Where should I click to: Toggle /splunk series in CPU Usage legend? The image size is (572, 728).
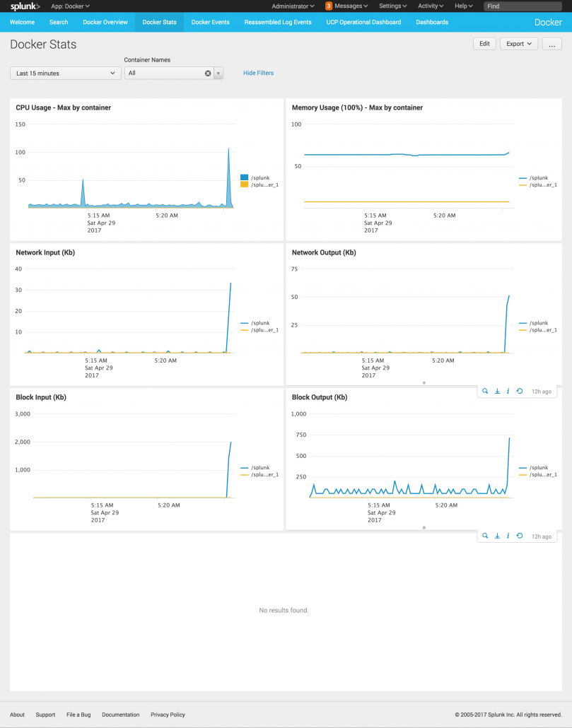pos(260,177)
